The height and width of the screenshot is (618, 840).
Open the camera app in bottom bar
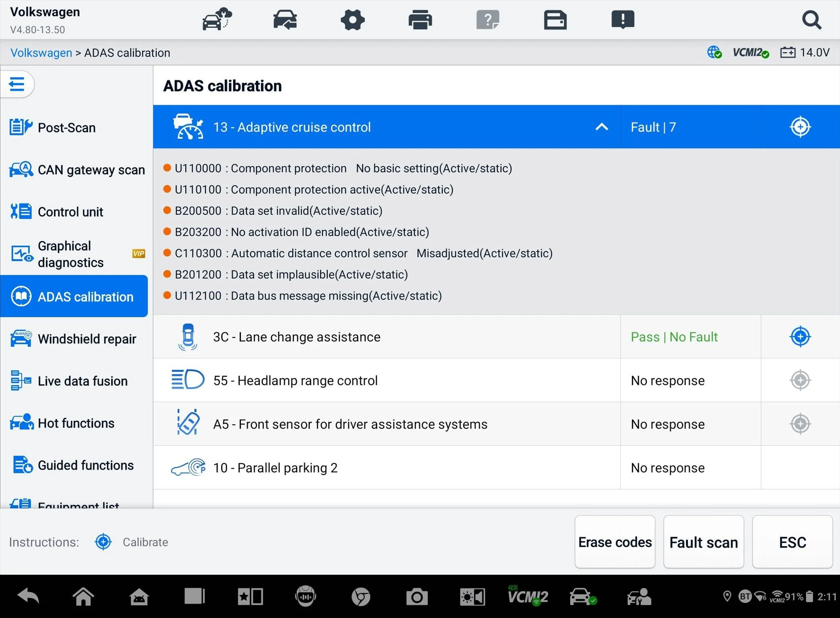pyautogui.click(x=417, y=597)
